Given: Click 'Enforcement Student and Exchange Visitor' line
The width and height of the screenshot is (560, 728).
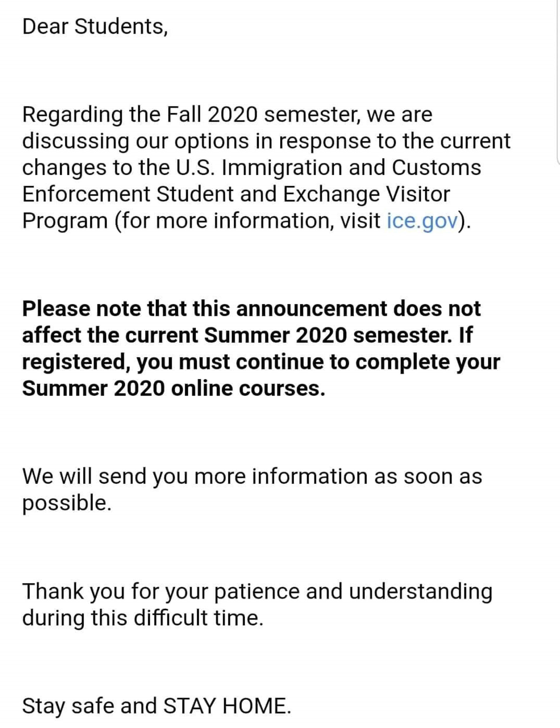Looking at the screenshot, I should pos(236,194).
